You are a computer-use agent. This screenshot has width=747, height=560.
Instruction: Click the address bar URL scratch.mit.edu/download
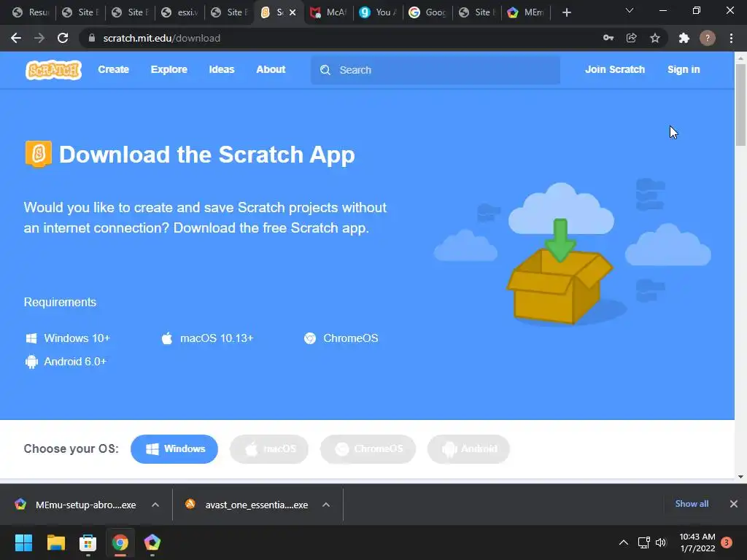(161, 38)
